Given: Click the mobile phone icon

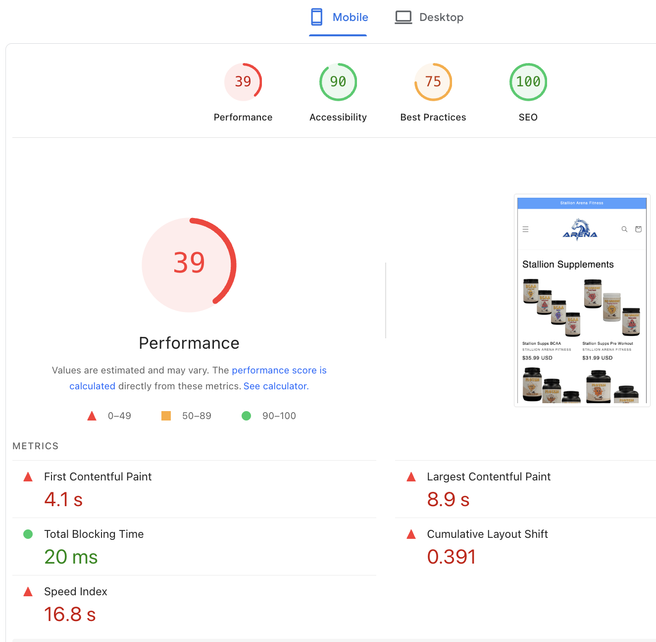Looking at the screenshot, I should pos(317,17).
